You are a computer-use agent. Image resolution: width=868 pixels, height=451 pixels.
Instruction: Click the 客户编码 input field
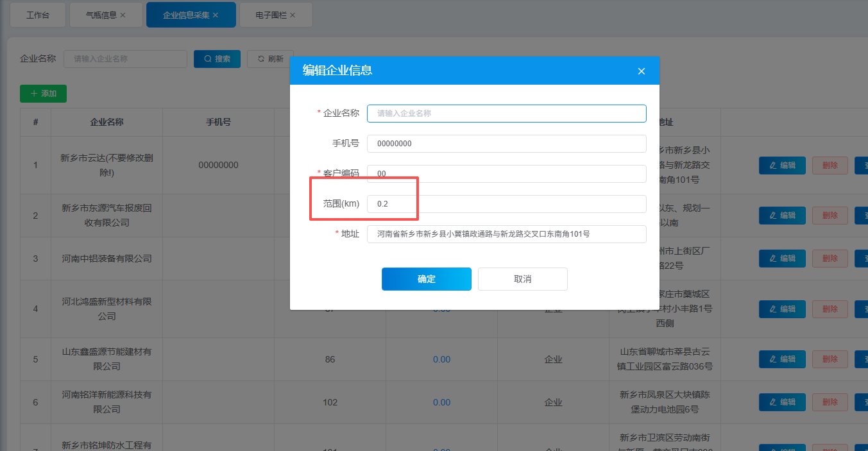tap(506, 174)
